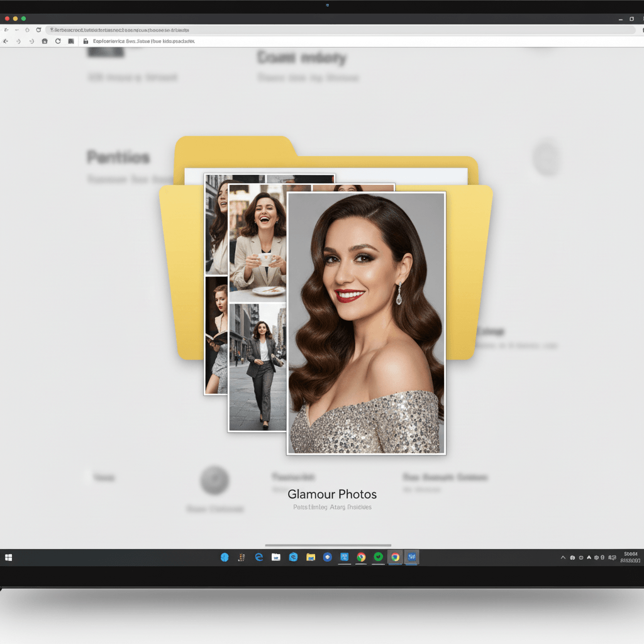Image resolution: width=644 pixels, height=644 pixels.
Task: Open the woman reading a book photo
Action: [216, 335]
